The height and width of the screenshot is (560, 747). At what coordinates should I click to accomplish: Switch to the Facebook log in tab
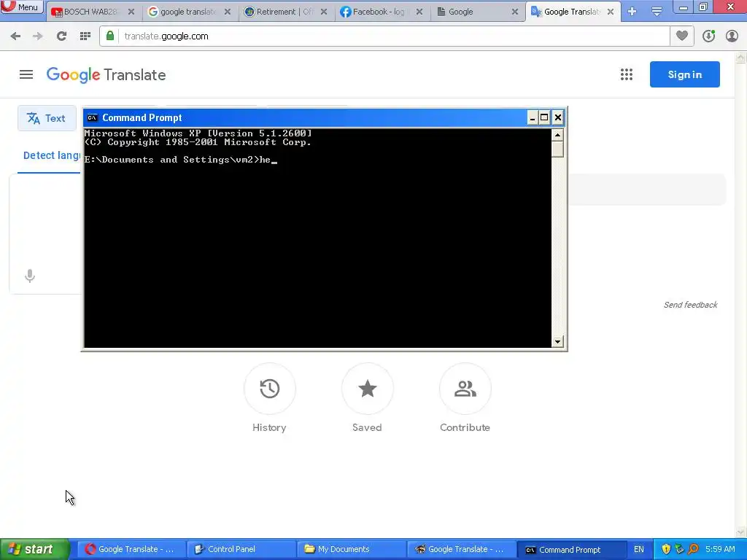tap(379, 12)
